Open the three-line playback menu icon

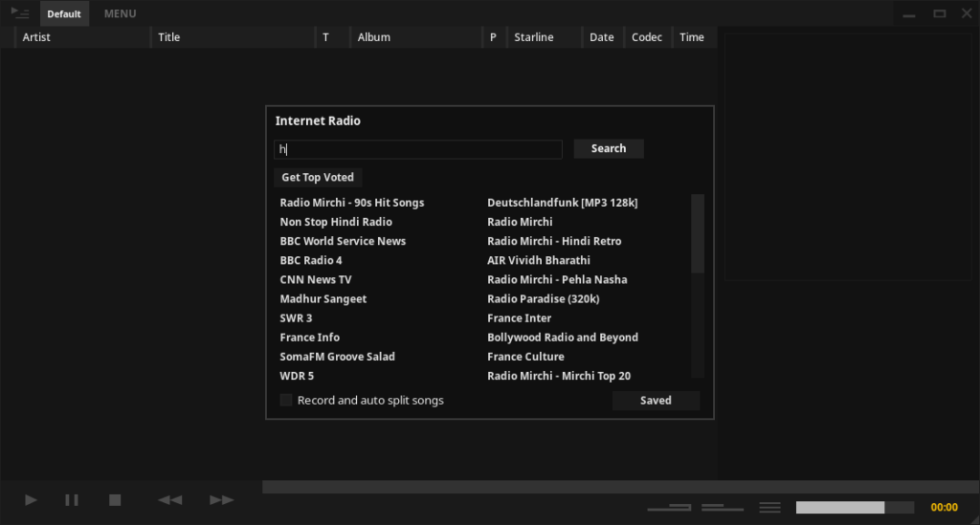click(x=770, y=508)
